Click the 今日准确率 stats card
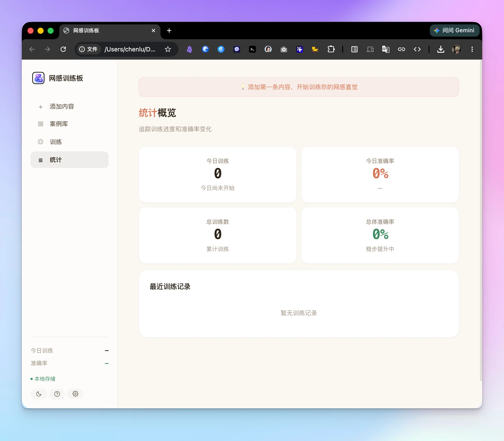The height and width of the screenshot is (441, 504). [x=380, y=175]
